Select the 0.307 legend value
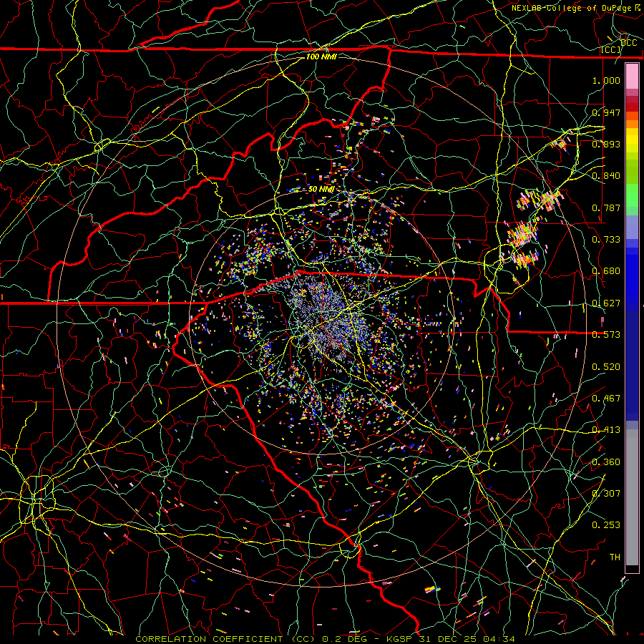 (x=606, y=494)
